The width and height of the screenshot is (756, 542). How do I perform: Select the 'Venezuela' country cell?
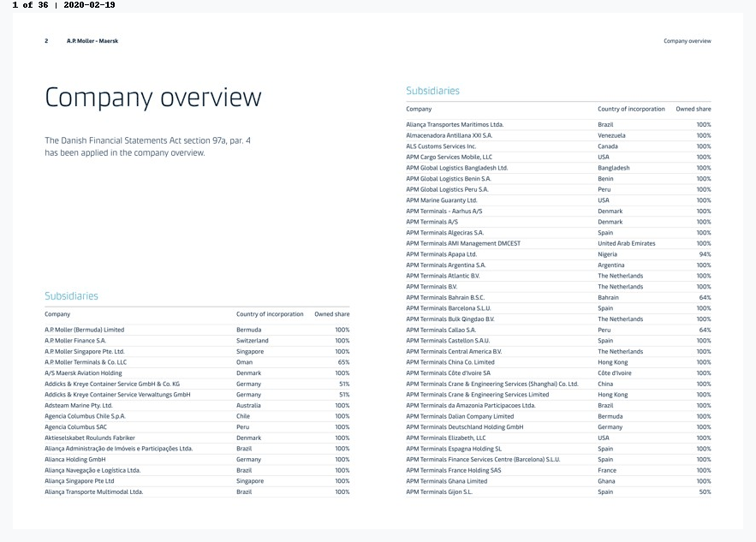pyautogui.click(x=611, y=135)
